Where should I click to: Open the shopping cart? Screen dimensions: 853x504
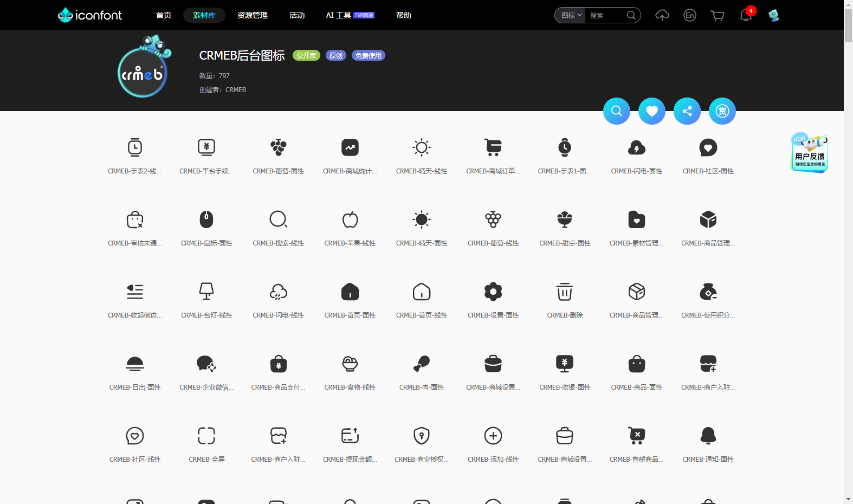coord(718,16)
